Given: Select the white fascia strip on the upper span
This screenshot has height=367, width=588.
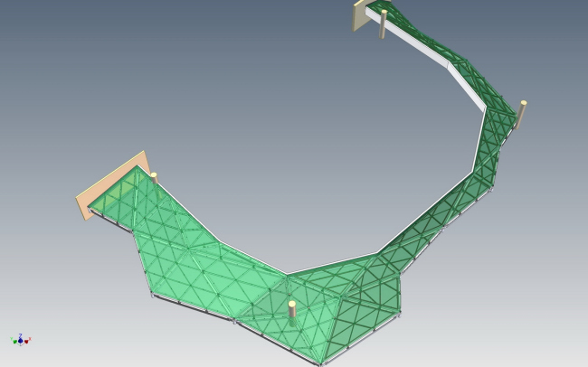Looking at the screenshot, I should pos(464,84).
